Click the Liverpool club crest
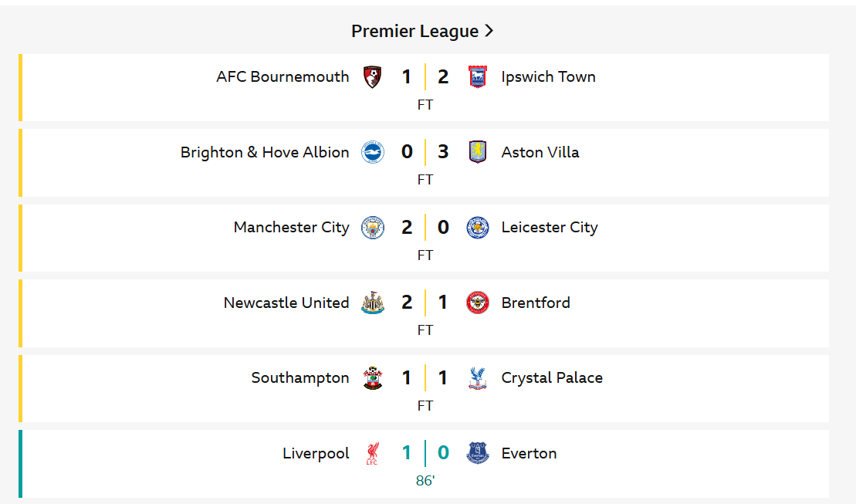Screen dimensions: 856x504 [x=373, y=453]
